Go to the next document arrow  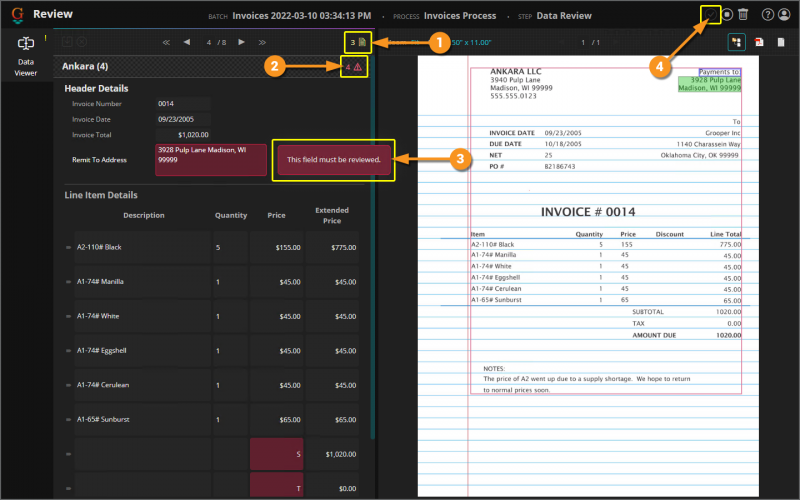click(241, 42)
